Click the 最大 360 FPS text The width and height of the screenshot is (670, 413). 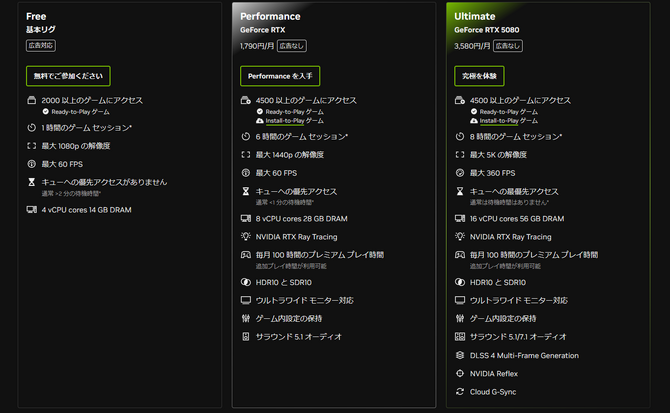492,173
